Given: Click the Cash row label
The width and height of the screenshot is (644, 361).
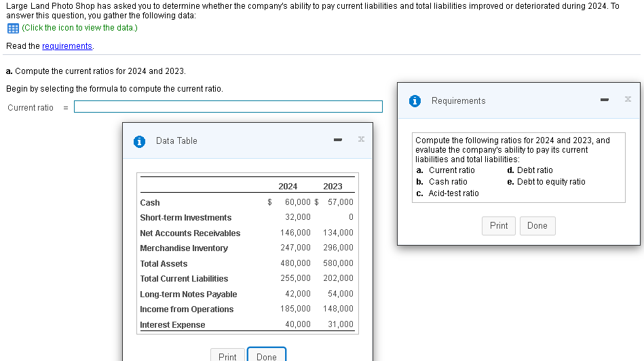Looking at the screenshot, I should (x=150, y=203).
